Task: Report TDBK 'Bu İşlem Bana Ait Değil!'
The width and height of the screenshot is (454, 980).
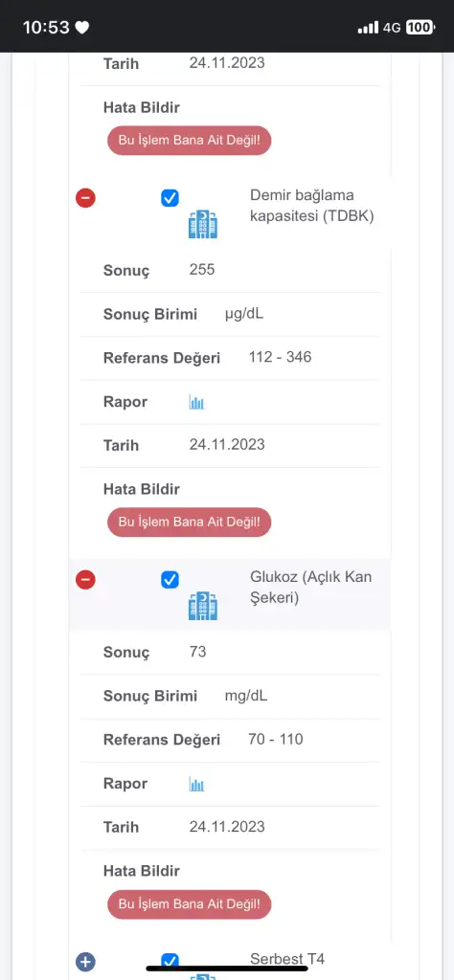Action: point(190,522)
